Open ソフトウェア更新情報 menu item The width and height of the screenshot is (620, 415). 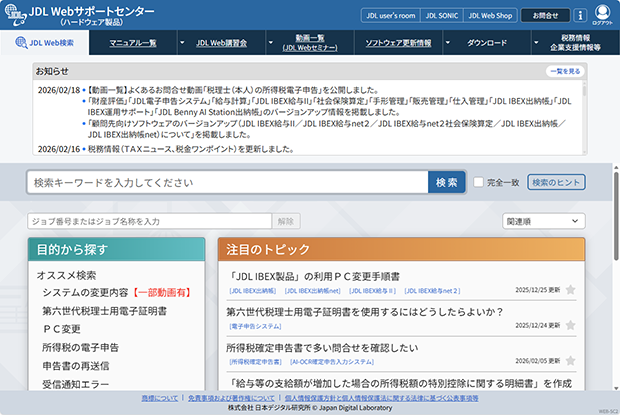click(398, 43)
